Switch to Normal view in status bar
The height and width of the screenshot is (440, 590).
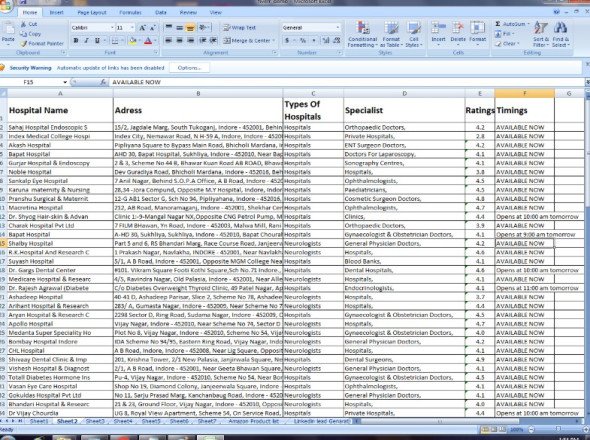pos(485,429)
